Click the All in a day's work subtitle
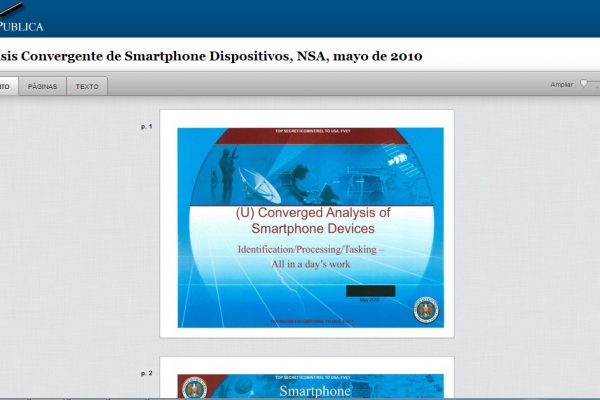The image size is (600, 400). point(311,264)
